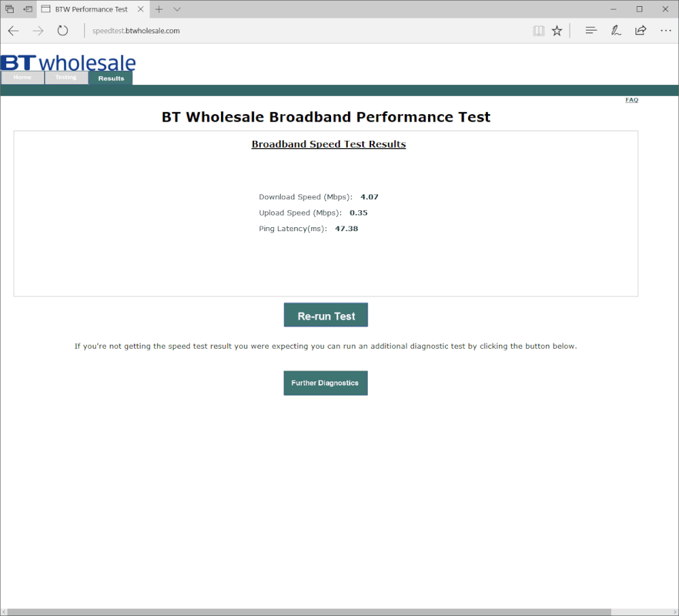679x616 pixels.
Task: Go to the Home tab
Action: coord(22,78)
